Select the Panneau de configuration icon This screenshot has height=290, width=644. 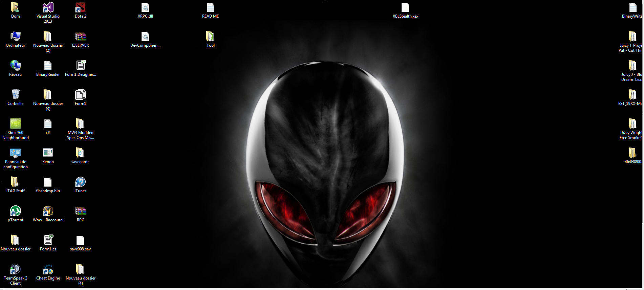point(16,153)
